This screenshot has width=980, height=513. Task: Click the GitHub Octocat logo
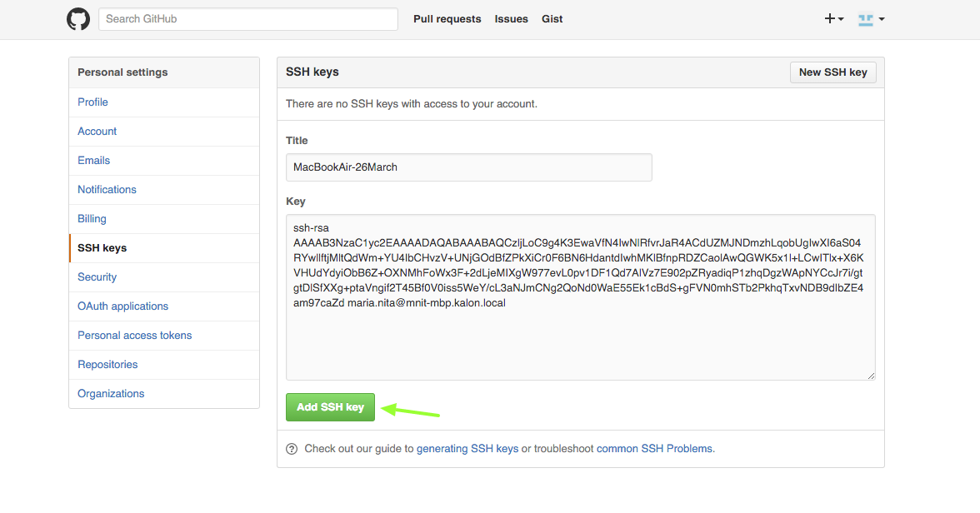(78, 19)
